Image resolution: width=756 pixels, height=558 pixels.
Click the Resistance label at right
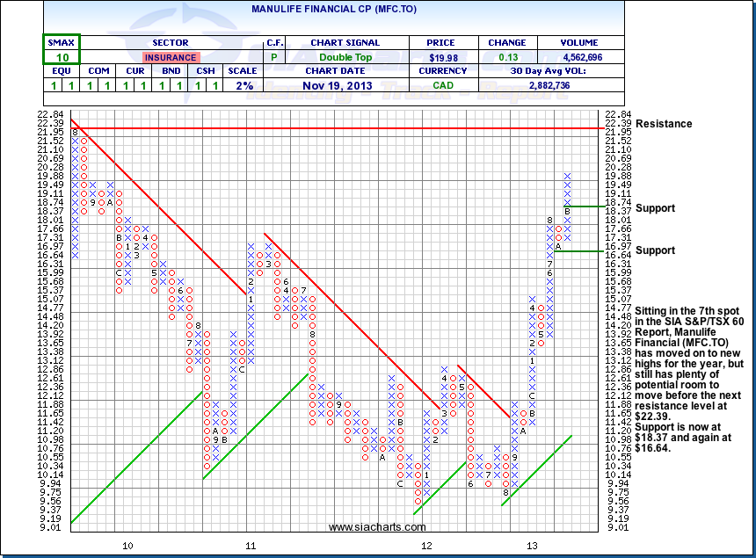click(x=664, y=124)
